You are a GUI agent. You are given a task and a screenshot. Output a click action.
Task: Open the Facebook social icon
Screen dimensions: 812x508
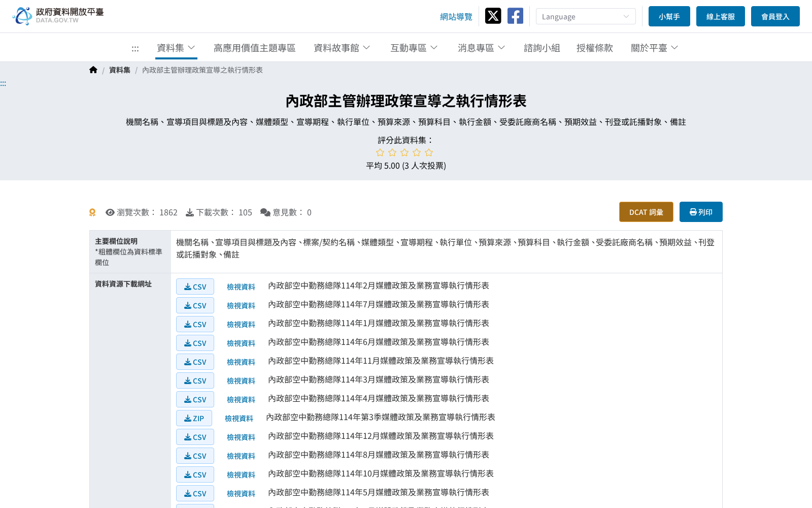tap(515, 16)
